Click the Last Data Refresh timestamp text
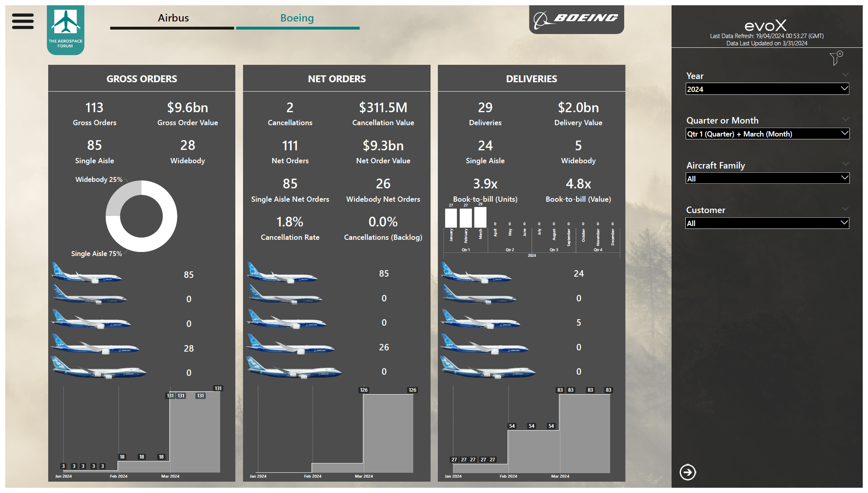This screenshot has height=493, width=868. [767, 36]
